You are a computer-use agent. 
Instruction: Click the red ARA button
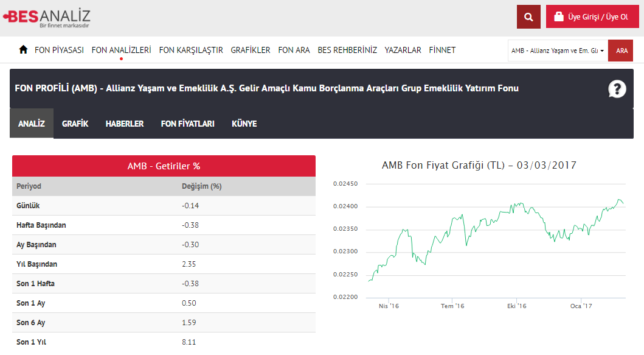[621, 51]
